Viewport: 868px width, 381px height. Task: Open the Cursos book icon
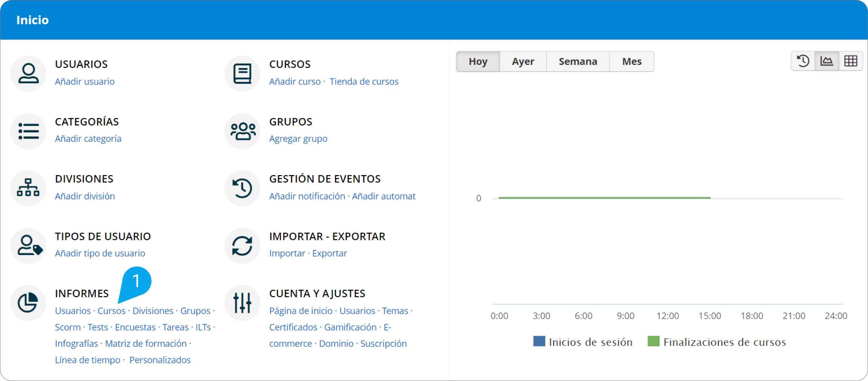(x=242, y=73)
